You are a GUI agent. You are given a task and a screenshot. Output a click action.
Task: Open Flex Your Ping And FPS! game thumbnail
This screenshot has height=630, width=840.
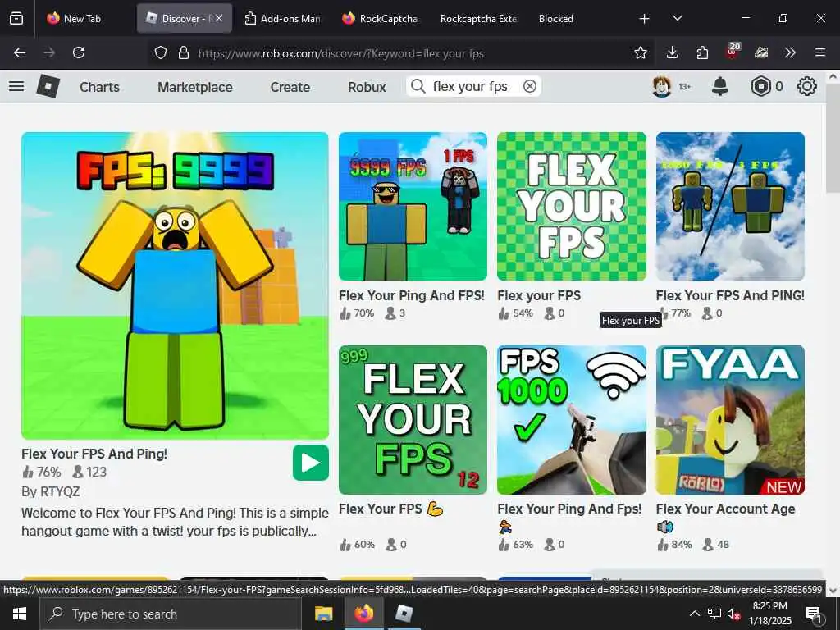[413, 206]
